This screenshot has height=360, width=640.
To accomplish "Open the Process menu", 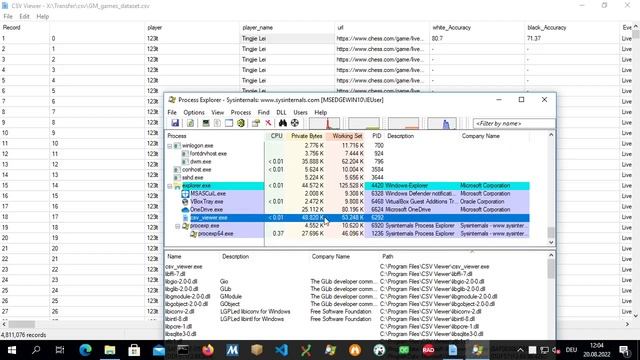I will (241, 112).
